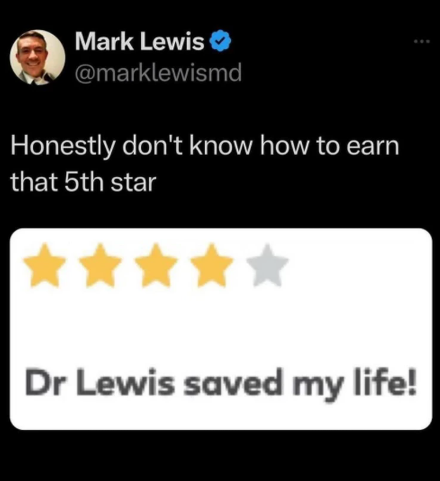Open the three-dot more options menu
Image resolution: width=440 pixels, height=481 pixels.
pos(422,42)
